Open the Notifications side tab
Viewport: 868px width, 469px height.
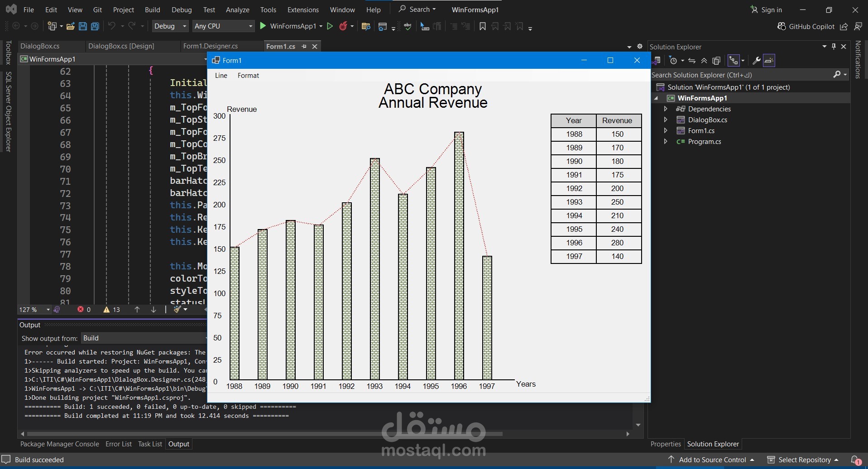(x=858, y=60)
